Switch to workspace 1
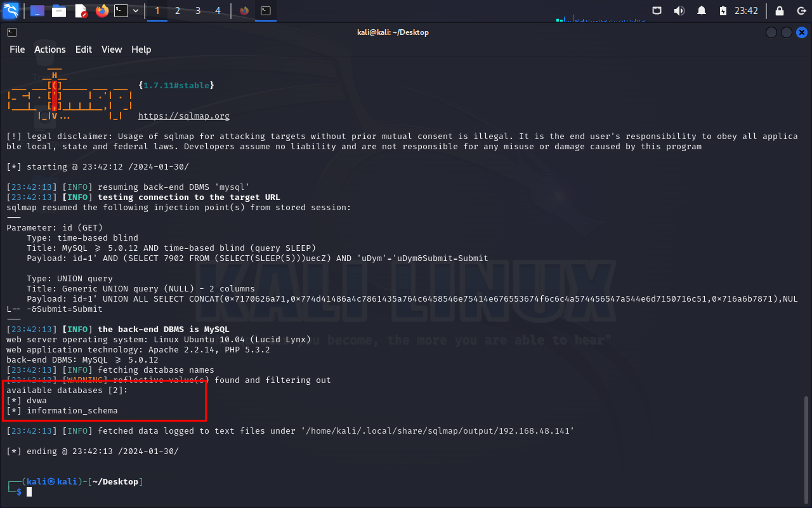Viewport: 812px width, 508px height. 157,11
